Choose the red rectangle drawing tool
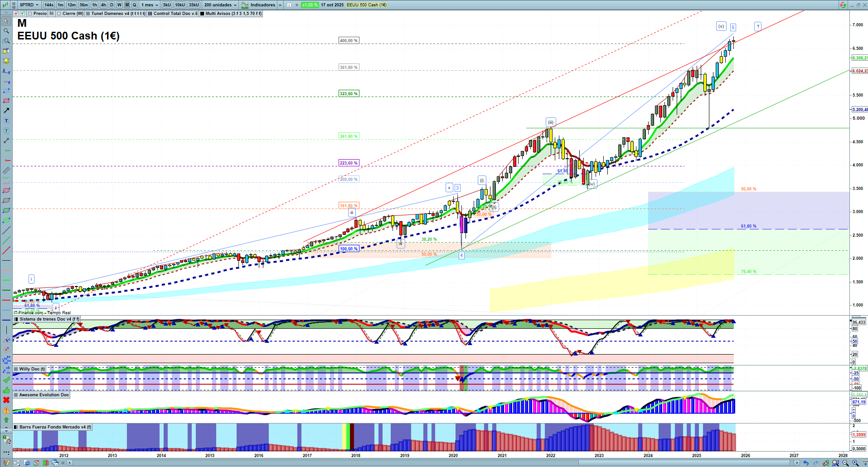This screenshot has width=868, height=467. coord(6,101)
